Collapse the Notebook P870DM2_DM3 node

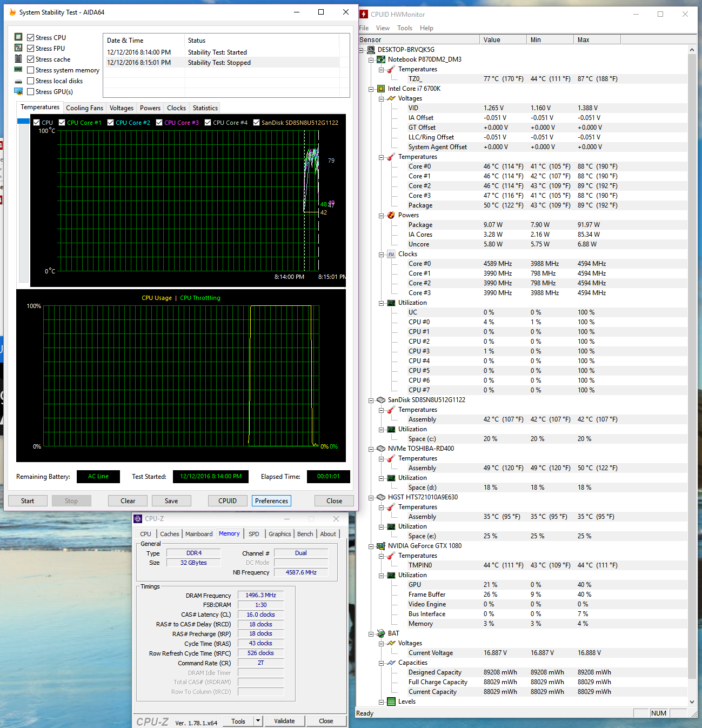[x=371, y=59]
